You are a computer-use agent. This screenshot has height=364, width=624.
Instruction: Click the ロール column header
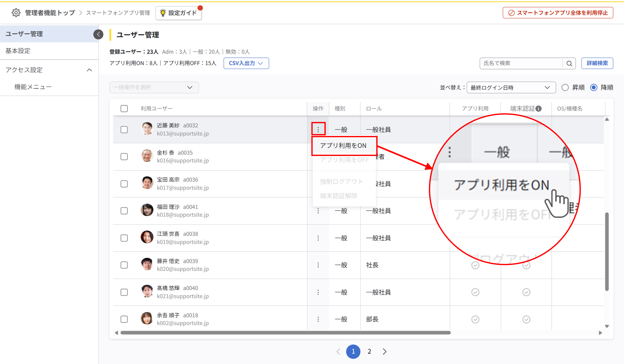click(x=374, y=109)
